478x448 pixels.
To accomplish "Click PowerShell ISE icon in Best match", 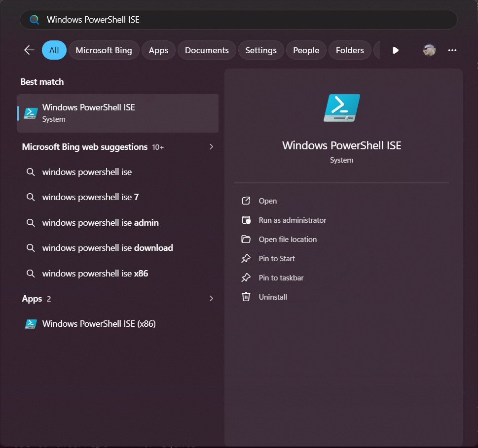I will click(31, 113).
